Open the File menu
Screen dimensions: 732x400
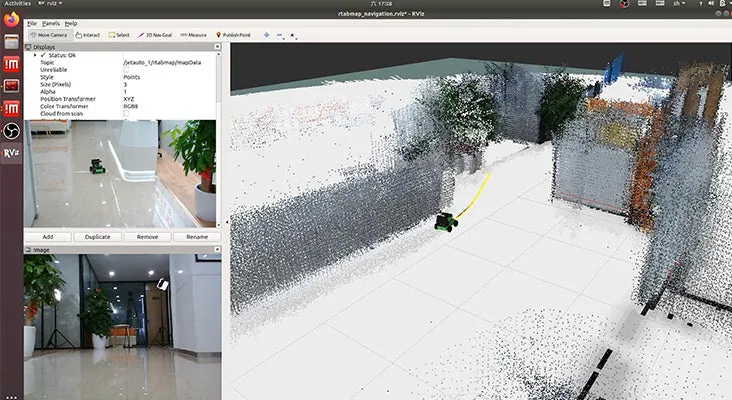tap(32, 23)
